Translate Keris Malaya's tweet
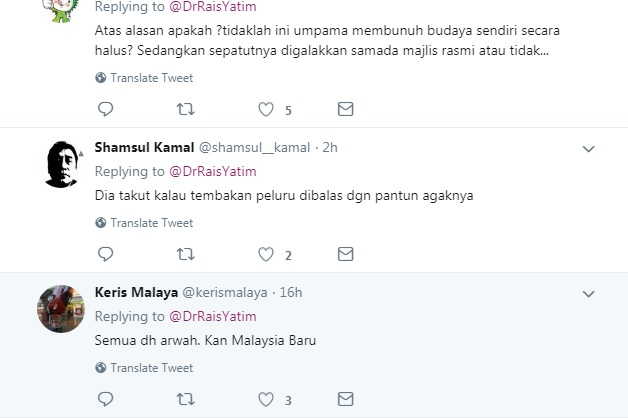628x418 pixels. 151,368
